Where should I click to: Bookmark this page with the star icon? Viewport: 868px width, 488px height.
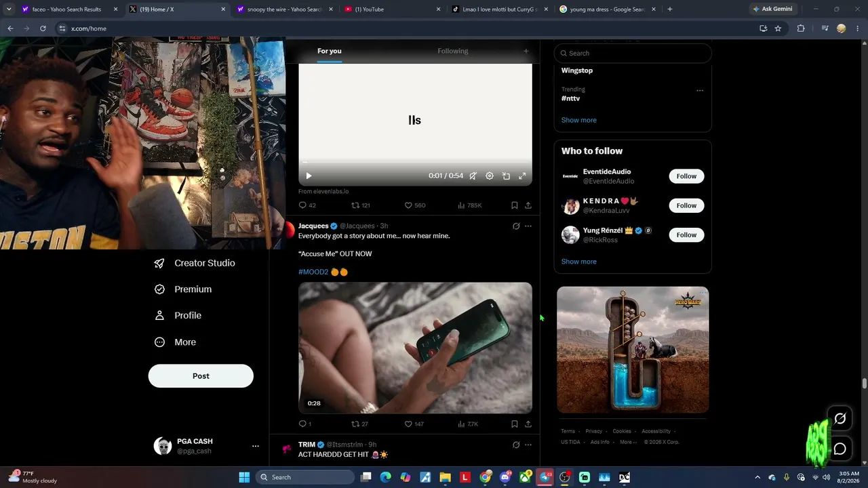click(x=778, y=28)
